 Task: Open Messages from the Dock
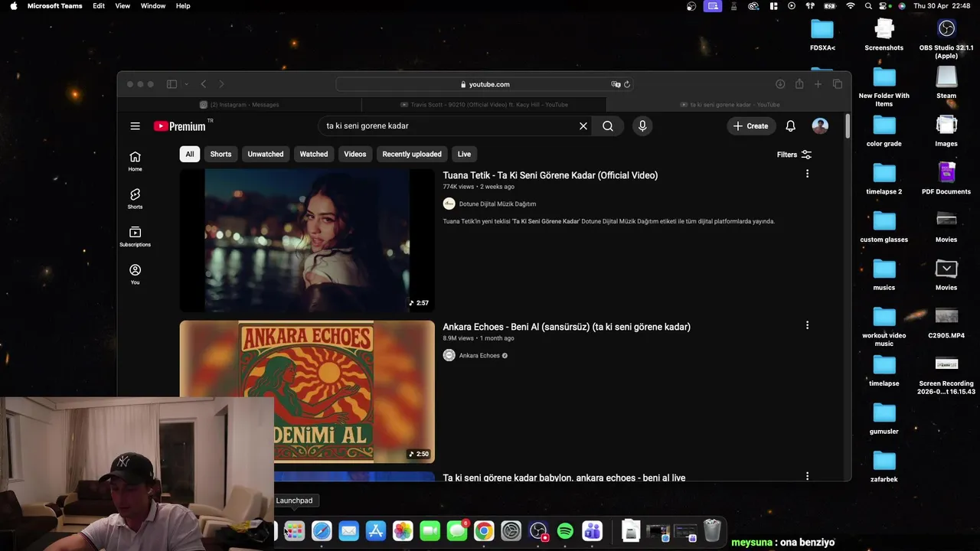[x=457, y=531]
